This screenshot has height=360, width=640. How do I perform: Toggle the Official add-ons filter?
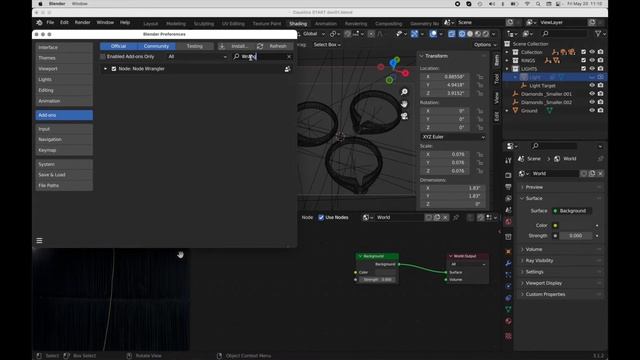[118, 46]
